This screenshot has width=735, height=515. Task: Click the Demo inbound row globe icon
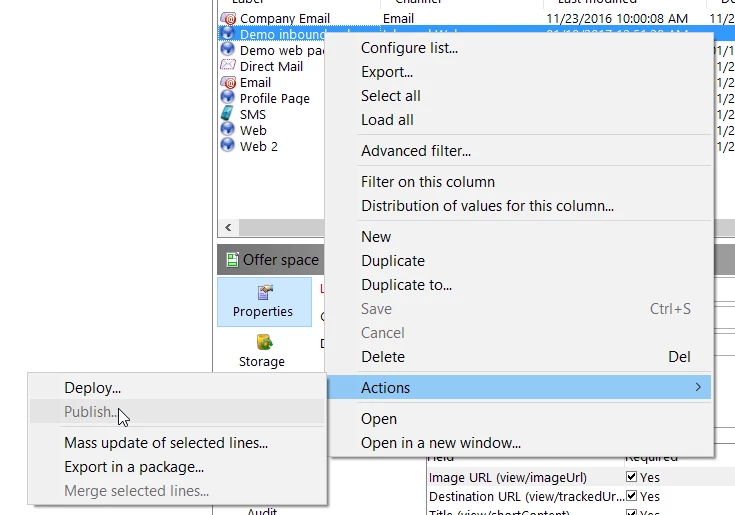[x=228, y=33]
